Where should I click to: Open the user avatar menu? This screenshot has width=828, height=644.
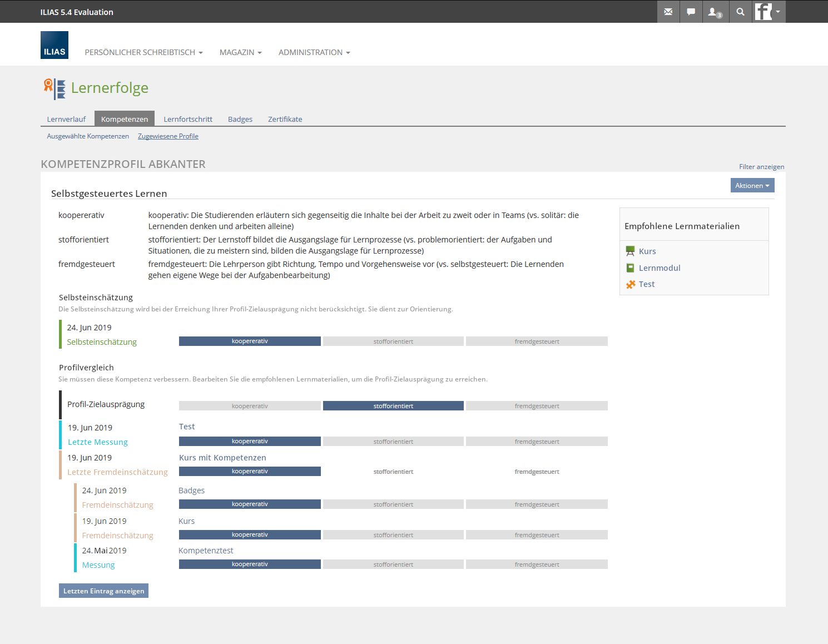coord(768,12)
